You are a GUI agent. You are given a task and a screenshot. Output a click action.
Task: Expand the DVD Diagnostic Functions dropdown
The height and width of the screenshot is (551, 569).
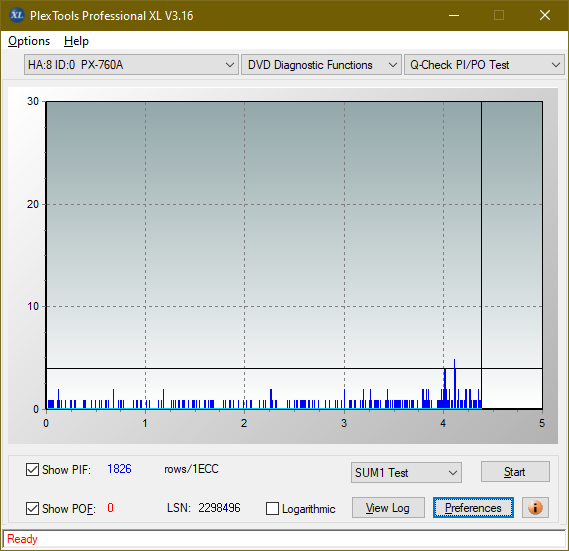(321, 65)
